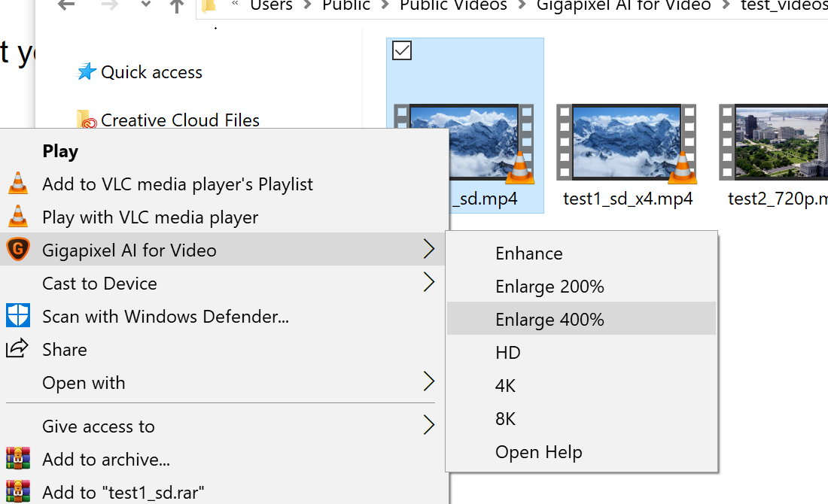The image size is (828, 504).
Task: Click Users in the address bar path
Action: pos(272,5)
